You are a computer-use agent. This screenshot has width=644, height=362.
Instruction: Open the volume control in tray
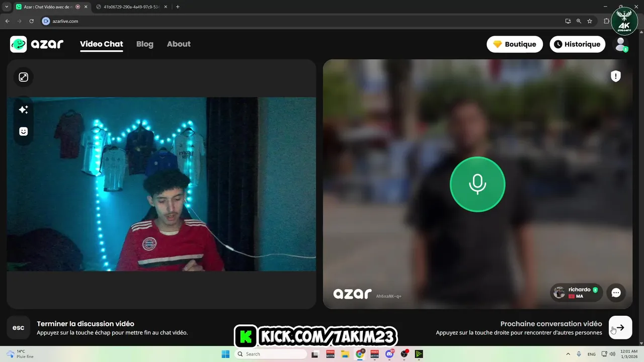pos(613,354)
